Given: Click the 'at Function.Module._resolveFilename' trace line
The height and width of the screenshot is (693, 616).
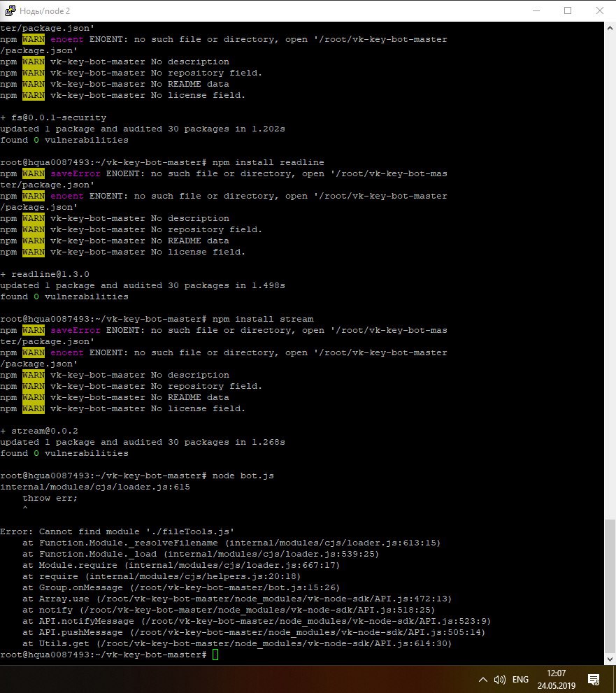Looking at the screenshot, I should pos(231,543).
